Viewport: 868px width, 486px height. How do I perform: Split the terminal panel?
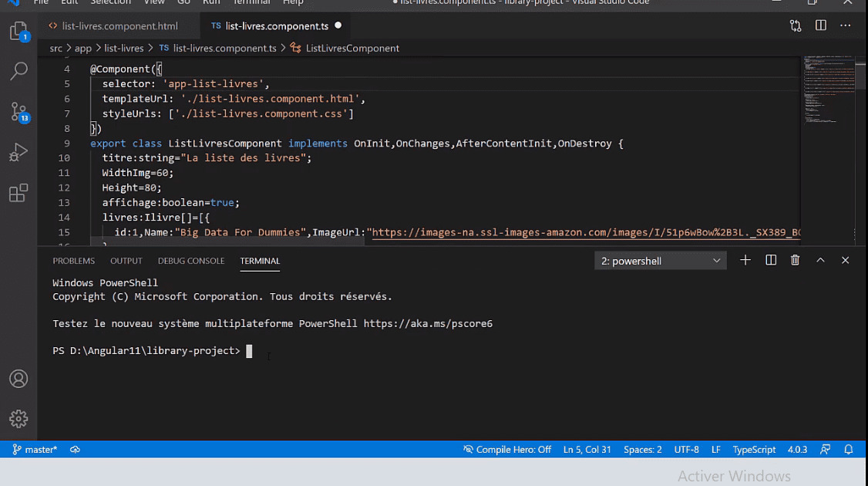[771, 261]
